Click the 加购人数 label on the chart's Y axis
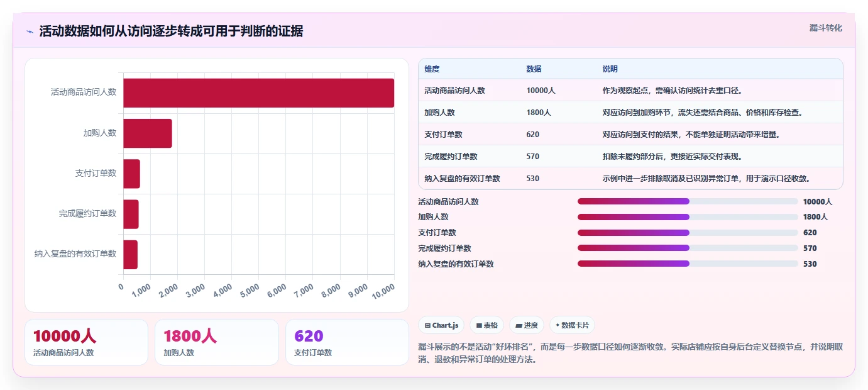The width and height of the screenshot is (868, 390). 100,133
